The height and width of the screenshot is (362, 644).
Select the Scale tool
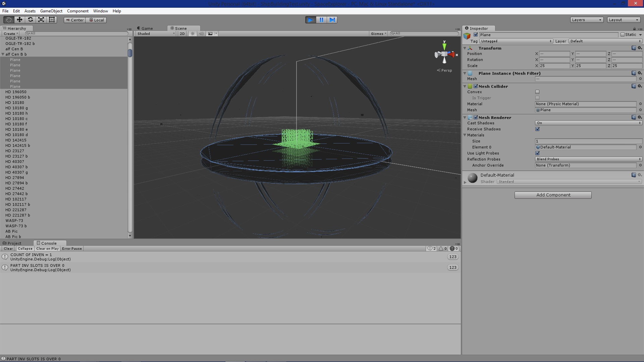coord(41,20)
